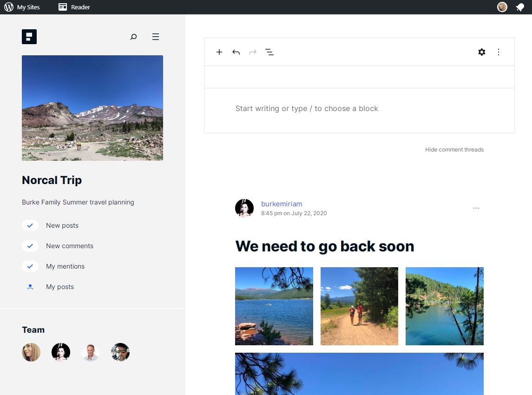
Task: Click the site logo icon in sidebar
Action: coord(29,37)
